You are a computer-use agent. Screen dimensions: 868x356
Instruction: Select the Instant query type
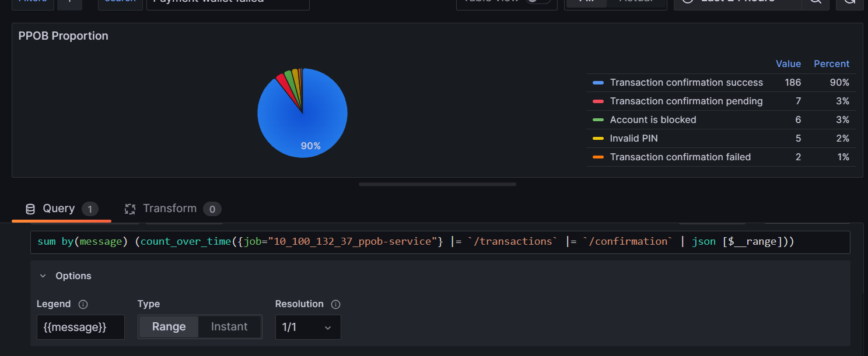pyautogui.click(x=229, y=327)
